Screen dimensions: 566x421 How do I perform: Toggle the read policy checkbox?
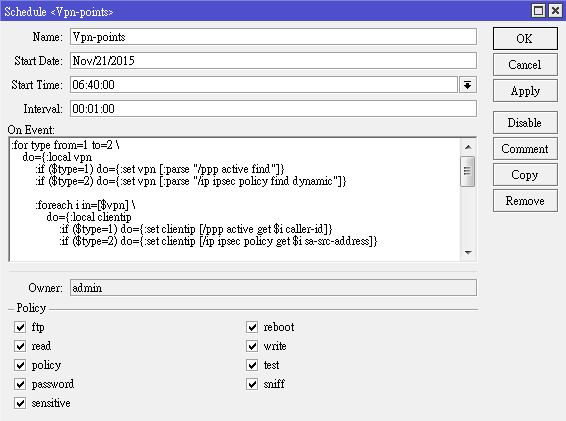20,346
